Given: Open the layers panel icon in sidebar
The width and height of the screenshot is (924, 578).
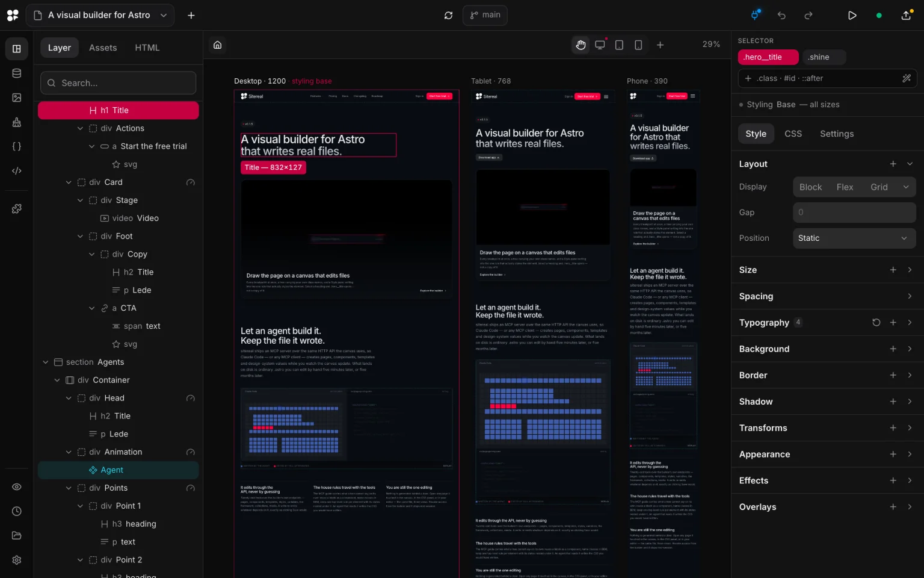Looking at the screenshot, I should [17, 49].
